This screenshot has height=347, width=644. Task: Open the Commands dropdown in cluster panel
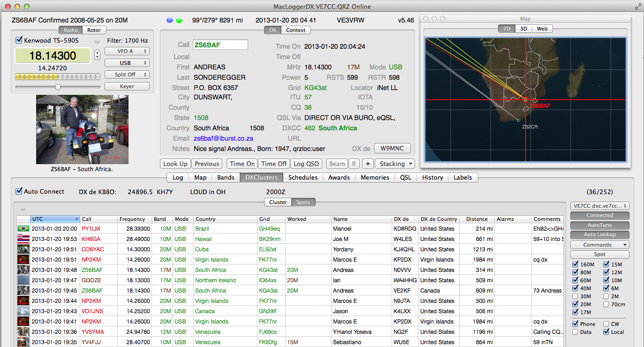599,245
